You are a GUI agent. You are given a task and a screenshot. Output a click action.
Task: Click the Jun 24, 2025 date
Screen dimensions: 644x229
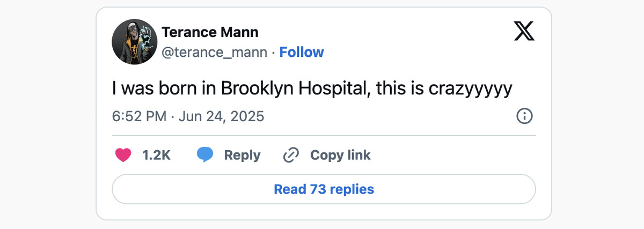[221, 116]
